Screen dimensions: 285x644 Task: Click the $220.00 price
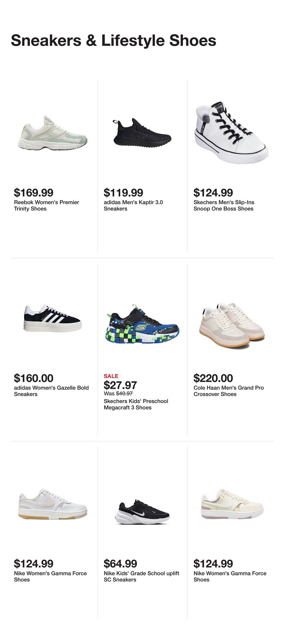tap(213, 378)
